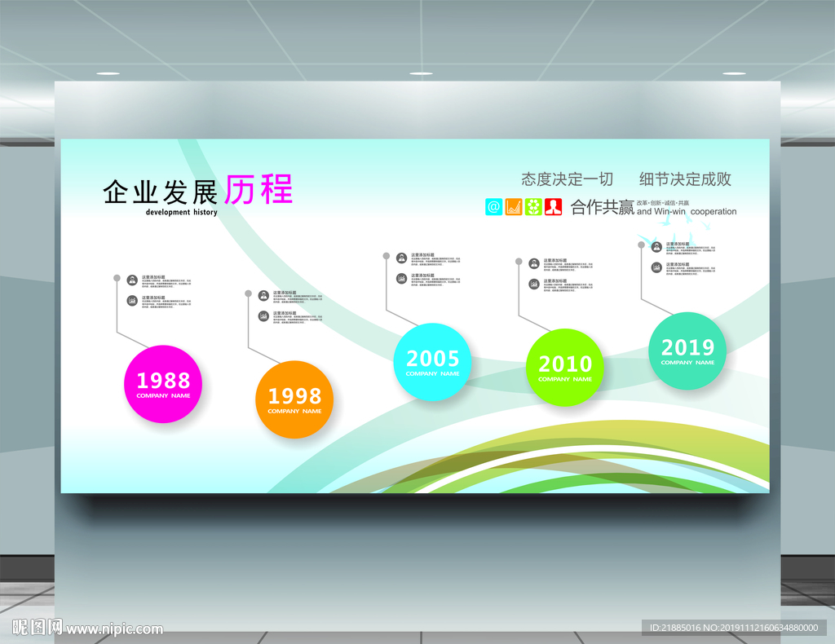Screen dimensions: 835x644
Task: Select the 合作共赢 text
Action: click(603, 207)
